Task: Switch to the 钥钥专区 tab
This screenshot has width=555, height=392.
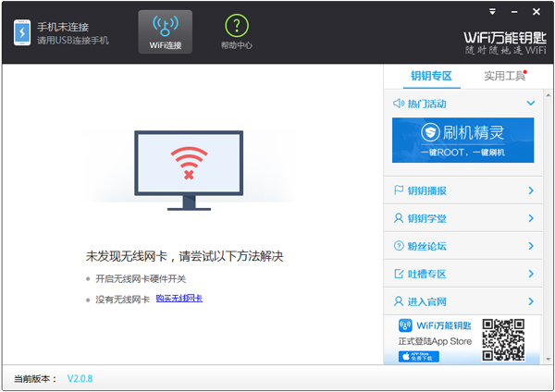Action: (x=431, y=76)
